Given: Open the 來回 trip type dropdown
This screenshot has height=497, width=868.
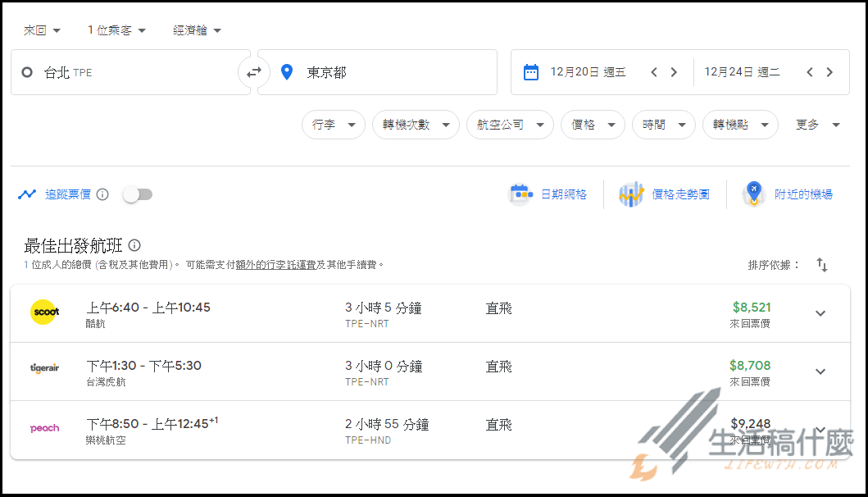Looking at the screenshot, I should (42, 30).
